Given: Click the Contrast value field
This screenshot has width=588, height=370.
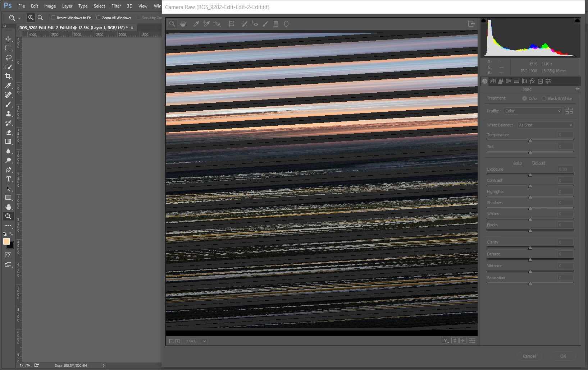Looking at the screenshot, I should 565,180.
